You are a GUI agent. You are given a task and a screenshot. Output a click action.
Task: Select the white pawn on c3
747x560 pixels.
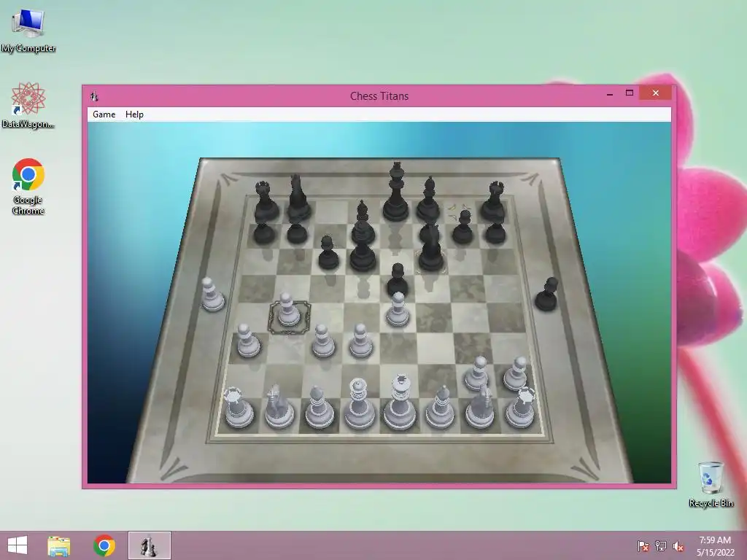[x=322, y=341]
